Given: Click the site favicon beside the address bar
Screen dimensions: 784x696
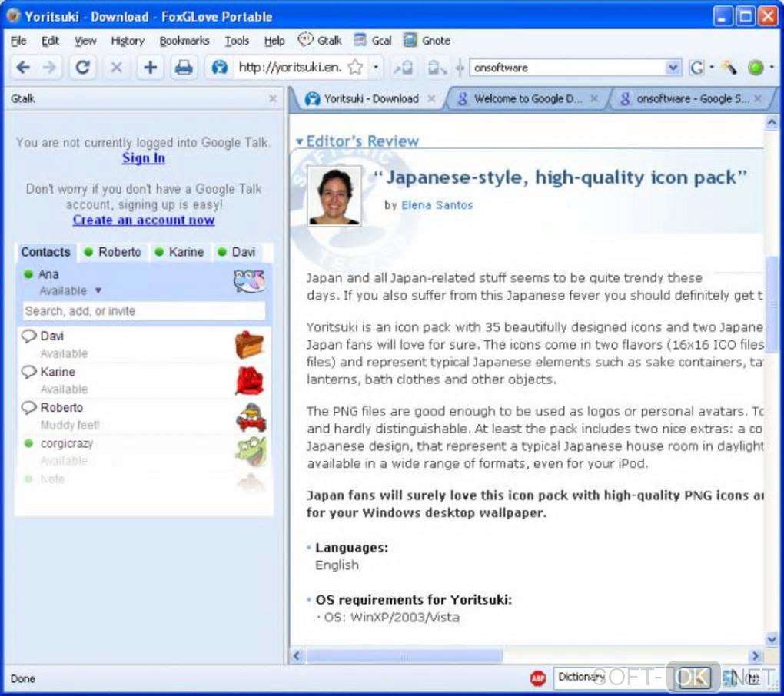Looking at the screenshot, I should (219, 67).
